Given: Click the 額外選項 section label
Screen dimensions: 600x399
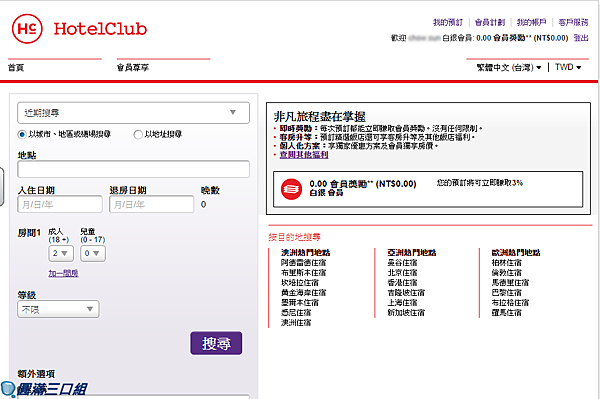Looking at the screenshot, I should [36, 374].
